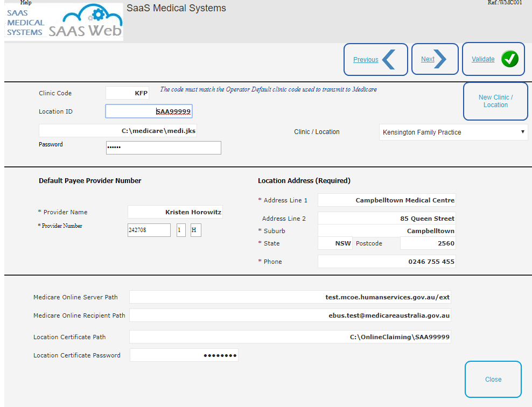Click the green Validate checkmark icon
The width and height of the screenshot is (532, 407).
click(509, 59)
